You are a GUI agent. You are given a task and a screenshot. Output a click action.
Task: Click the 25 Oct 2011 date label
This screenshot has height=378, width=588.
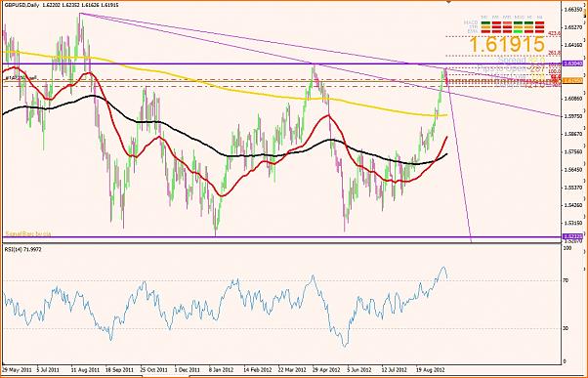(x=153, y=369)
